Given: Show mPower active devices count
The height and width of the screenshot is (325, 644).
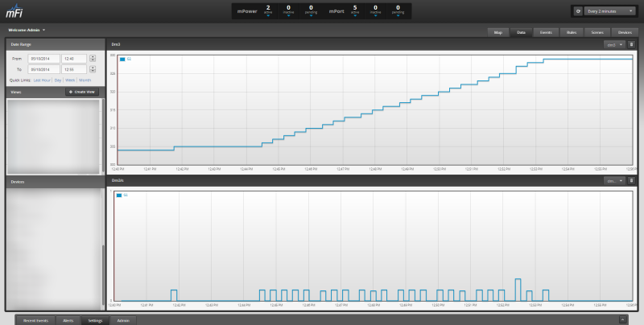Looking at the screenshot, I should [267, 10].
